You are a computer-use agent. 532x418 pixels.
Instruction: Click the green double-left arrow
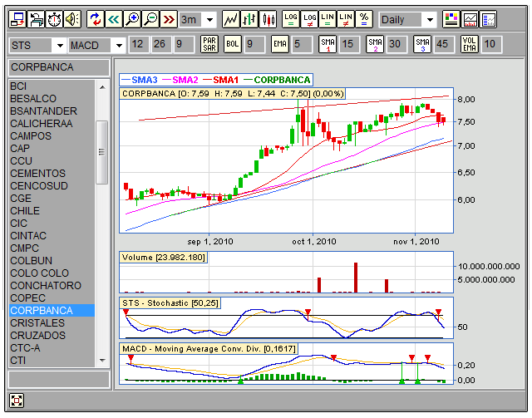(114, 19)
